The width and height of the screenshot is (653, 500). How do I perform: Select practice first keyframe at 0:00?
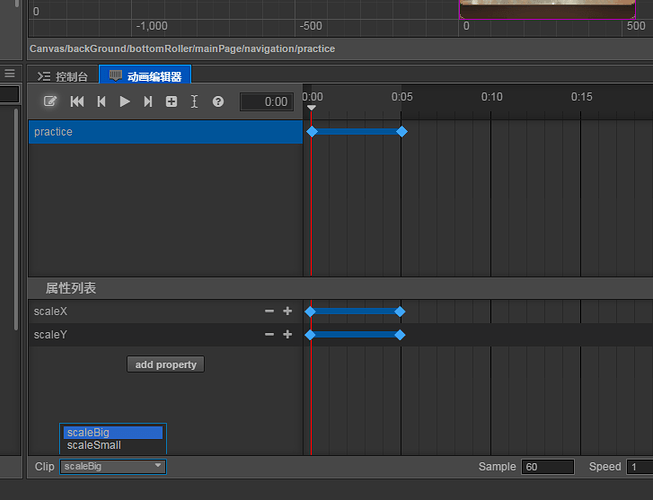312,132
